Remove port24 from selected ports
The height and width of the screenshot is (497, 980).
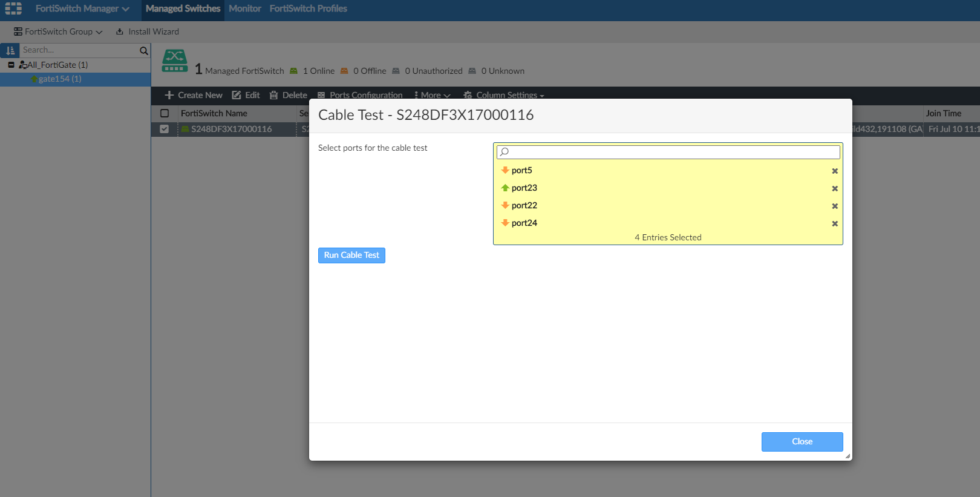pos(835,224)
